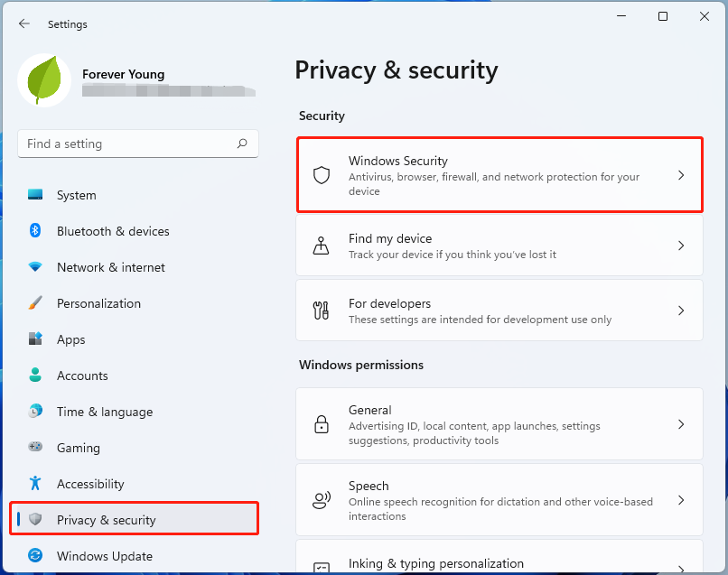
Task: Expand the For developers chevron
Action: point(681,311)
